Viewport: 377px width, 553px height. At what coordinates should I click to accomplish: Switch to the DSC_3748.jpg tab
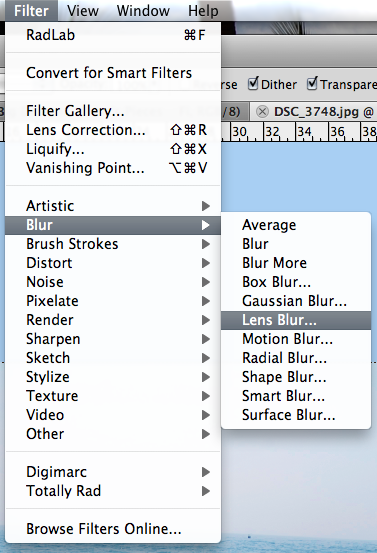pyautogui.click(x=323, y=112)
